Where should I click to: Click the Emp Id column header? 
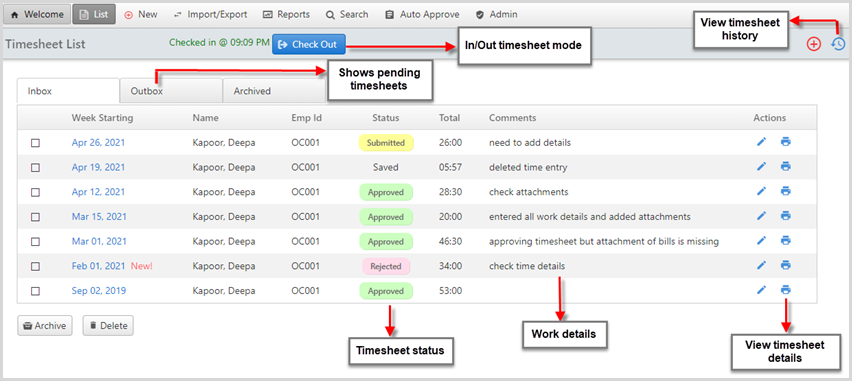306,118
